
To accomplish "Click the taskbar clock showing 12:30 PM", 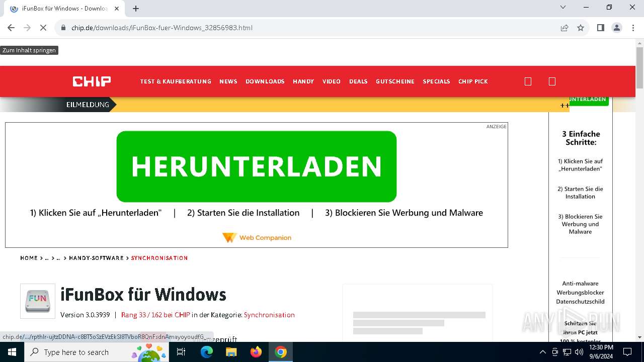I will click(x=601, y=352).
